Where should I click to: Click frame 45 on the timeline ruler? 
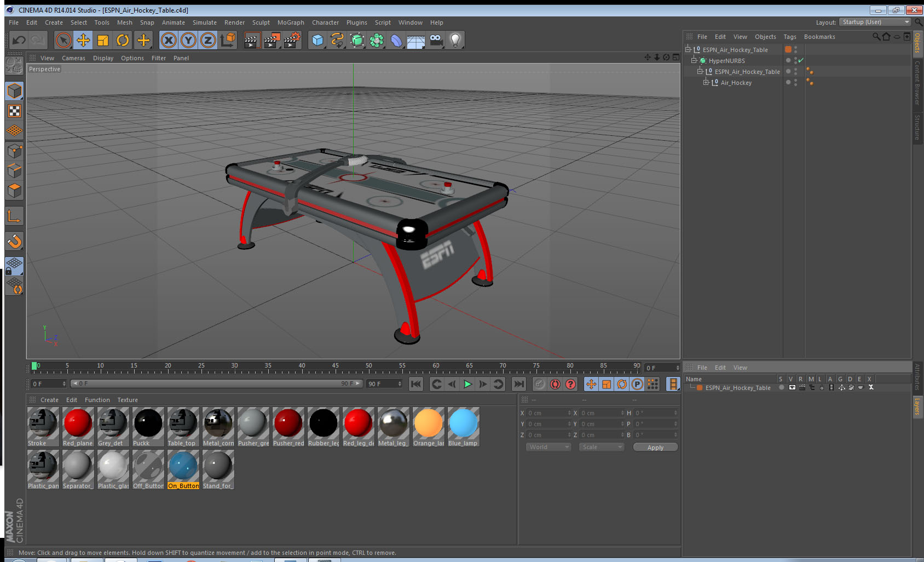(335, 367)
